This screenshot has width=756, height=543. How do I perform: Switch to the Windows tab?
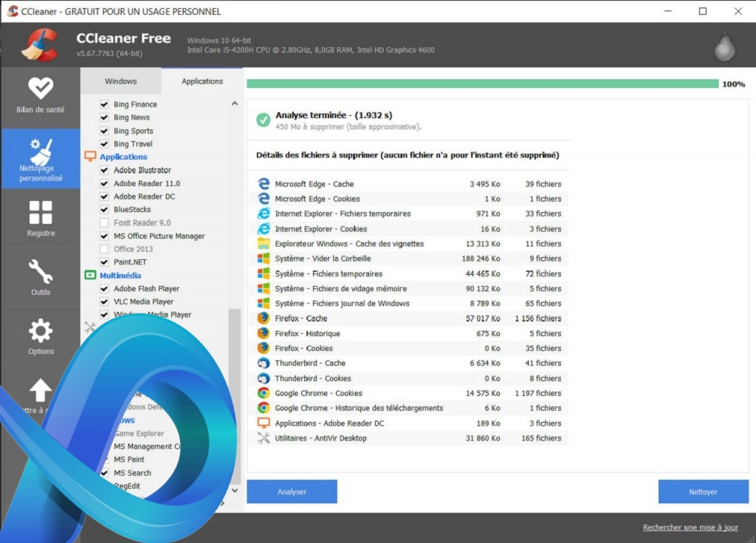pos(120,81)
